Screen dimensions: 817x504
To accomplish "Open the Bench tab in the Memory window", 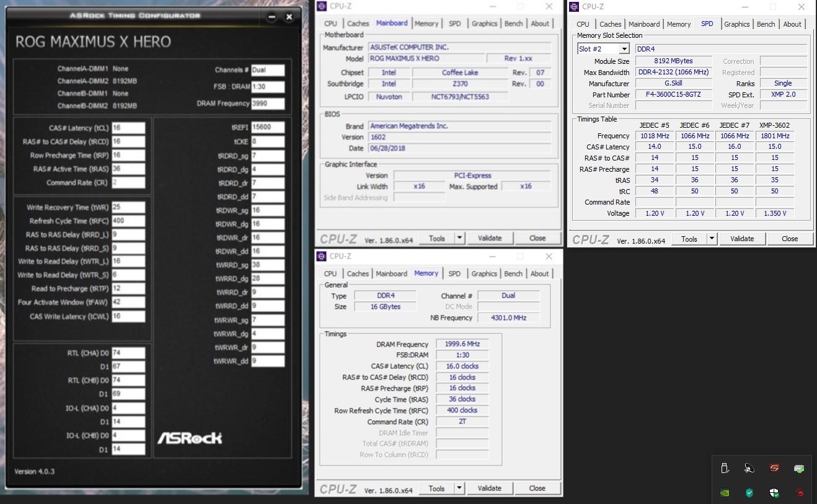I will click(x=513, y=273).
